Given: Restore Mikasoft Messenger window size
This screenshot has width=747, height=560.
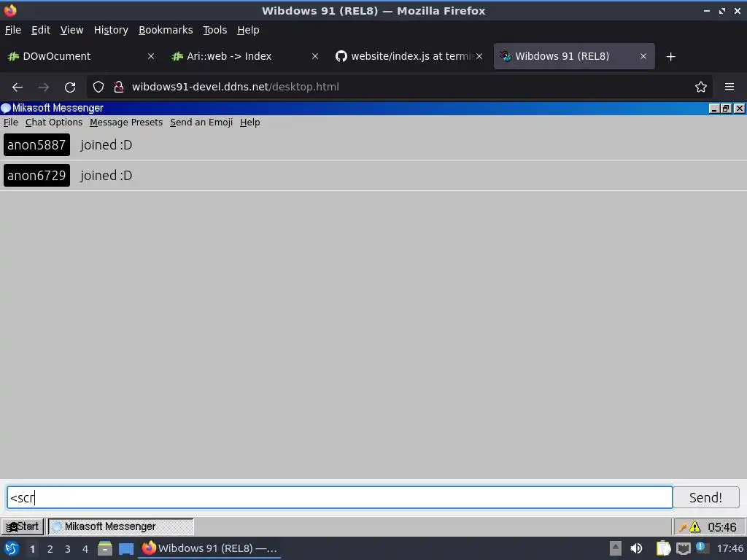Looking at the screenshot, I should point(726,109).
